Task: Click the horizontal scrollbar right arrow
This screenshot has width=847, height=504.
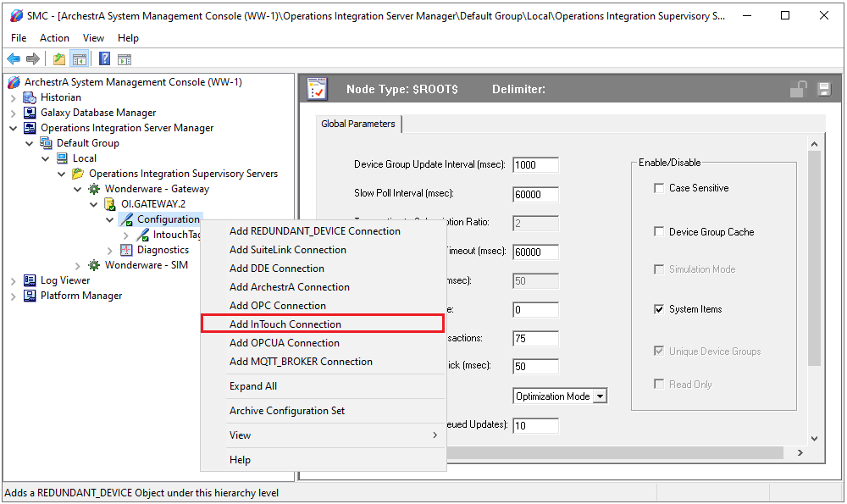Action: pos(800,452)
